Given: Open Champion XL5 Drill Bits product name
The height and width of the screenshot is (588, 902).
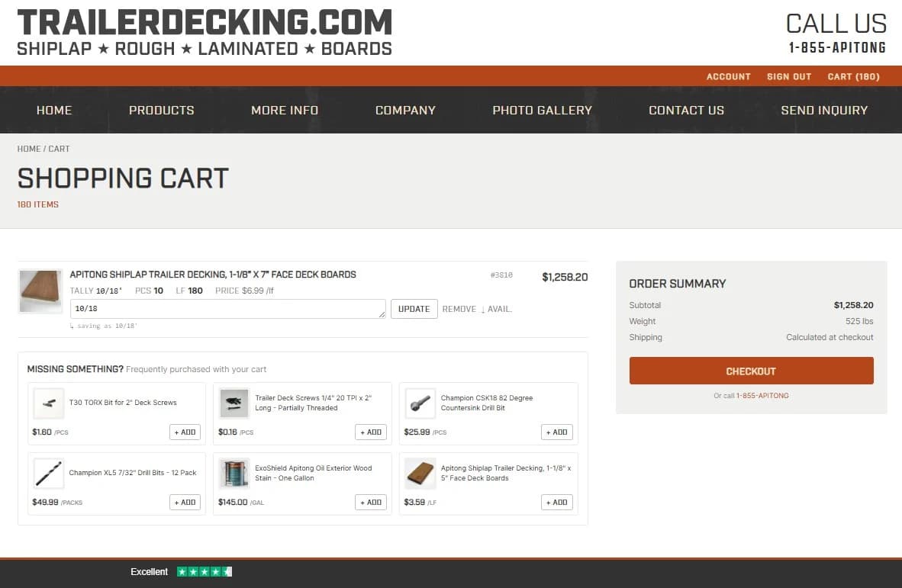Looking at the screenshot, I should [132, 473].
